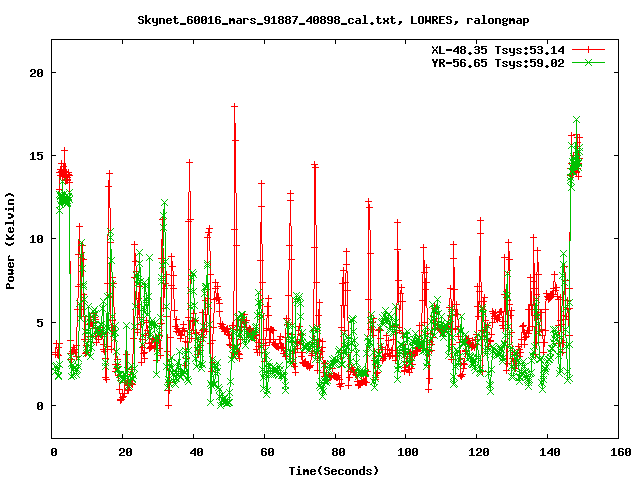This screenshot has width=640, height=480.
Task: Click the y-axis tick label 20
Action: (x=36, y=73)
